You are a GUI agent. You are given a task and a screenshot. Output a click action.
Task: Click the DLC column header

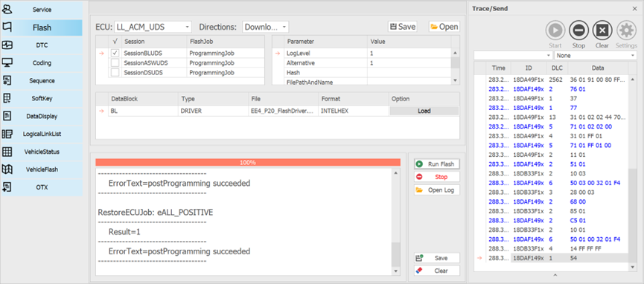(558, 68)
